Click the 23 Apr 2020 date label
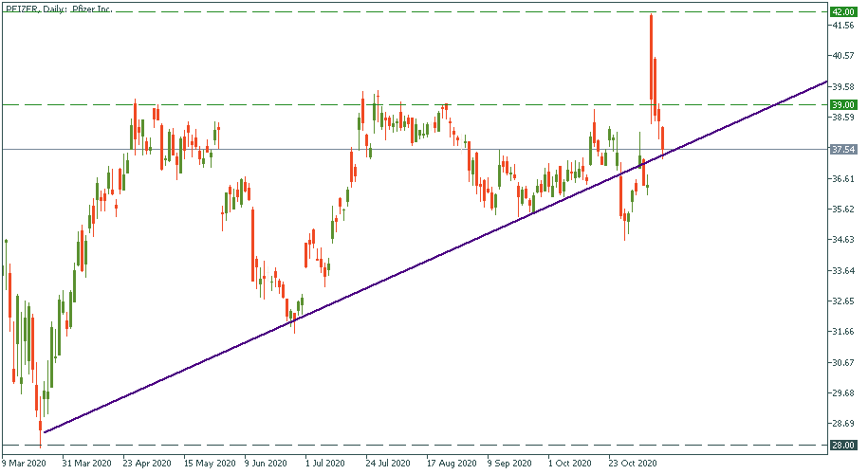 point(145,464)
